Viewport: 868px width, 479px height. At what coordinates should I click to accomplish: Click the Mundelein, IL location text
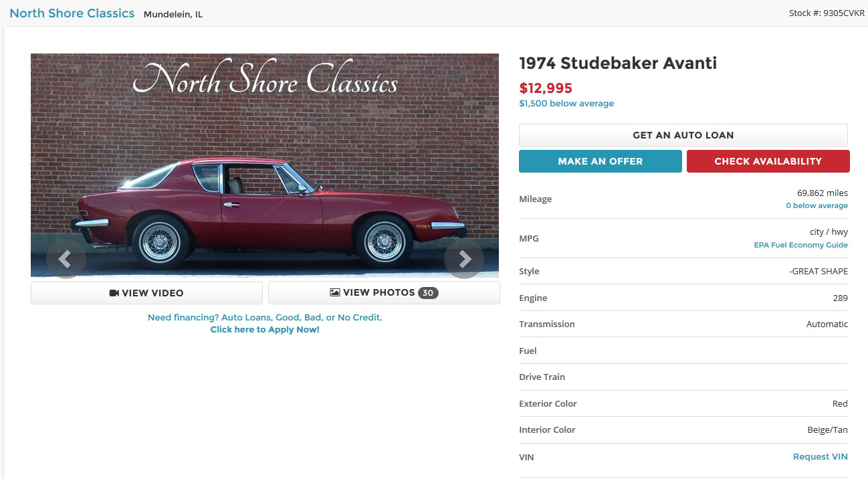tap(173, 14)
